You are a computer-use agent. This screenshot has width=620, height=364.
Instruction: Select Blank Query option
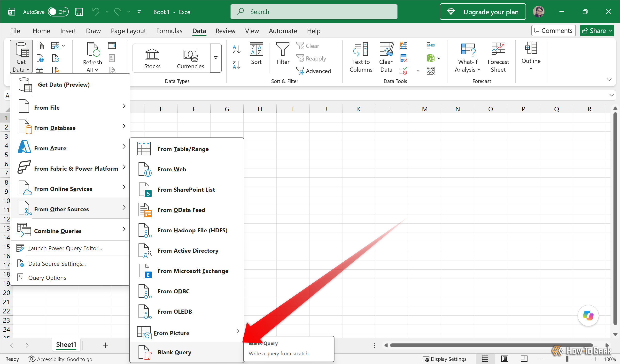coord(186,352)
